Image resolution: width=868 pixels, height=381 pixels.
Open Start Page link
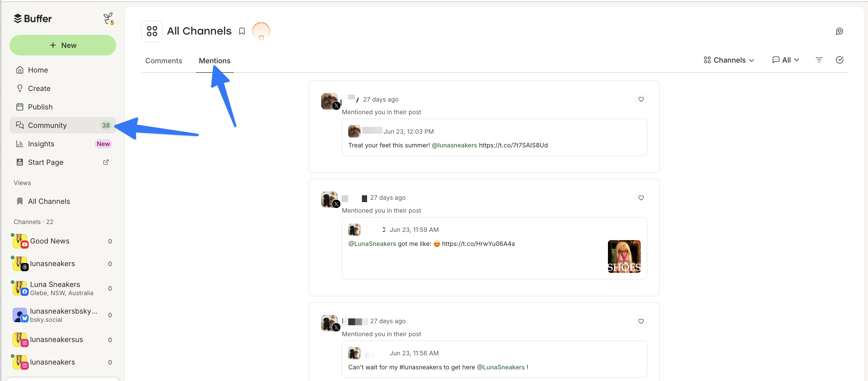pos(63,162)
